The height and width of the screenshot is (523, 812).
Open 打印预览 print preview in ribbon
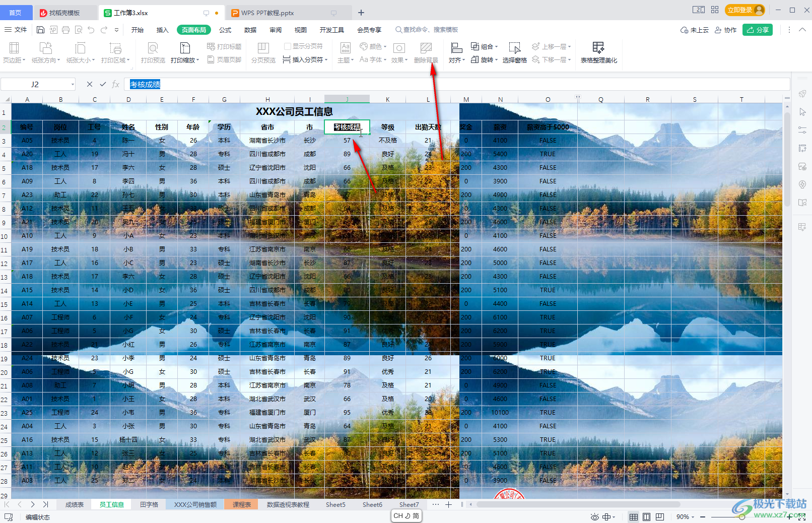tap(153, 52)
